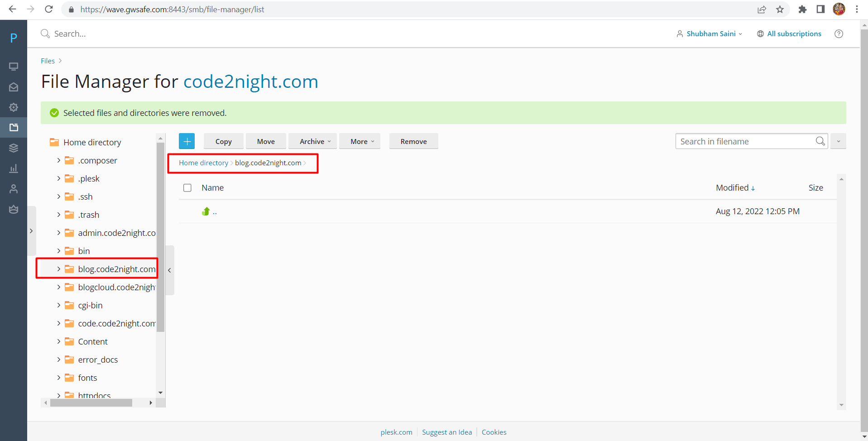Image resolution: width=868 pixels, height=441 pixels.
Task: Open the Archive dropdown
Action: (x=312, y=141)
